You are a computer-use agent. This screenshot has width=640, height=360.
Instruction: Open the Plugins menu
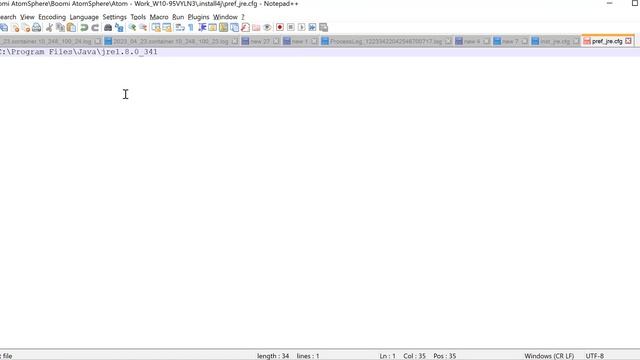pyautogui.click(x=198, y=17)
